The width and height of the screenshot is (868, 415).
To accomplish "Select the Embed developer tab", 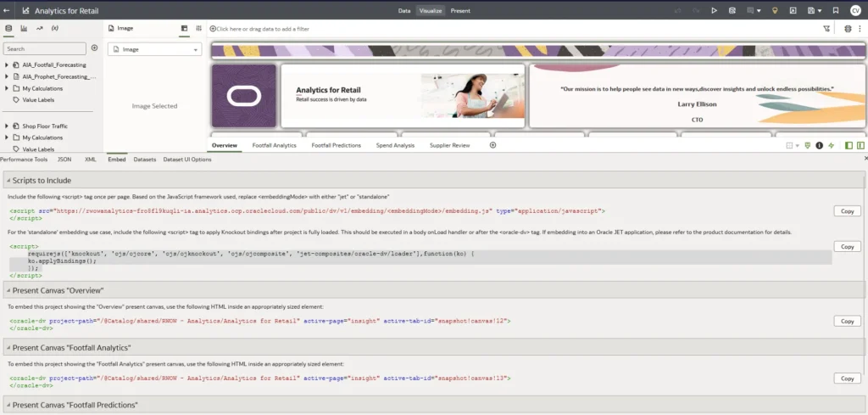I will point(117,160).
